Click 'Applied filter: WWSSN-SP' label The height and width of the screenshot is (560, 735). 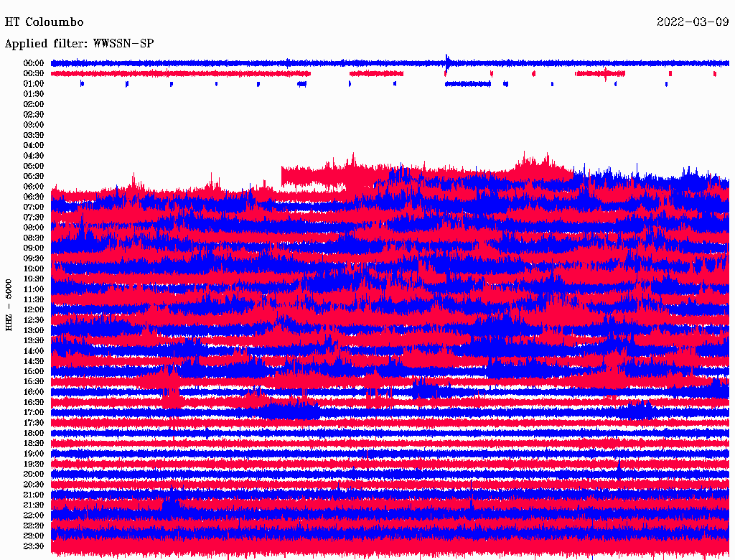[79, 44]
